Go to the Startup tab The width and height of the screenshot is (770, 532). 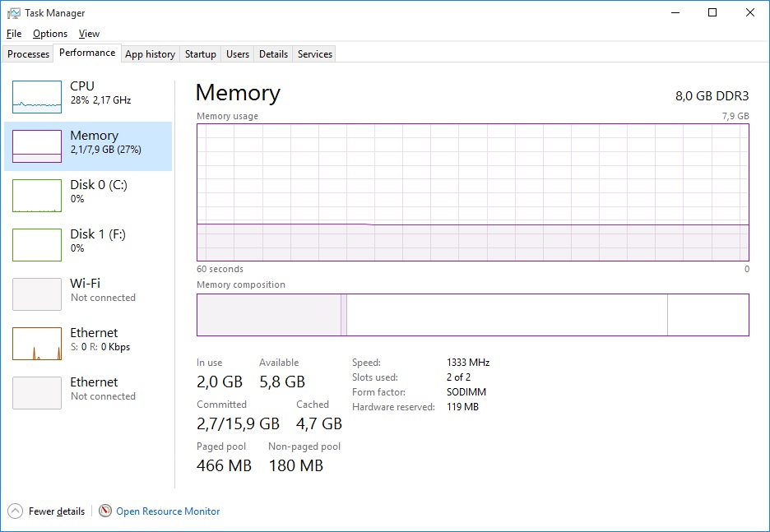pyautogui.click(x=201, y=54)
